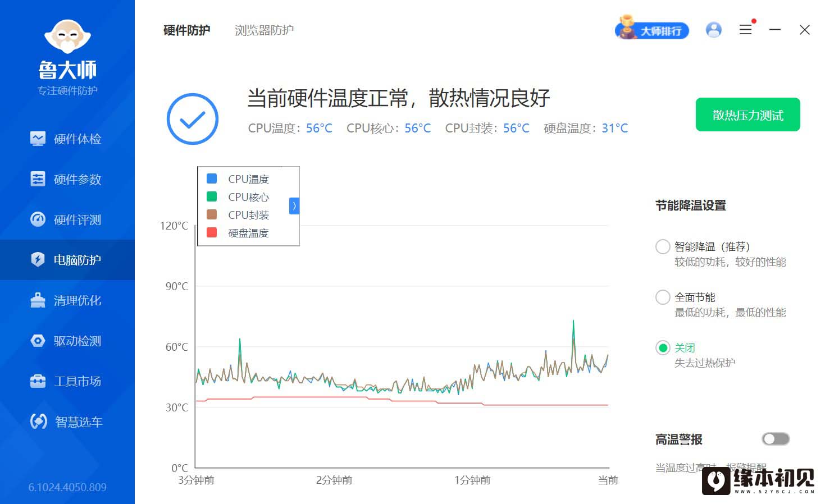This screenshot has width=825, height=504.
Task: Click the CPU温度: 56°C reading
Action: [290, 129]
